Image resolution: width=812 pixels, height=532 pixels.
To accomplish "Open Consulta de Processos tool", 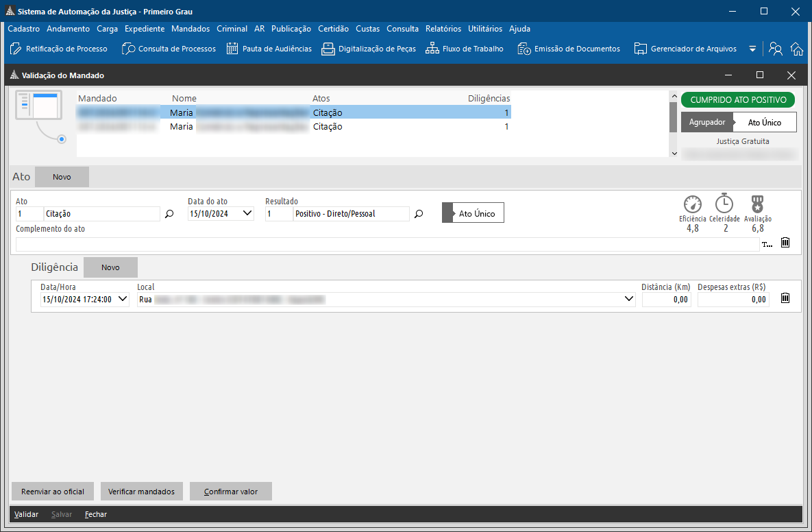I will click(169, 49).
